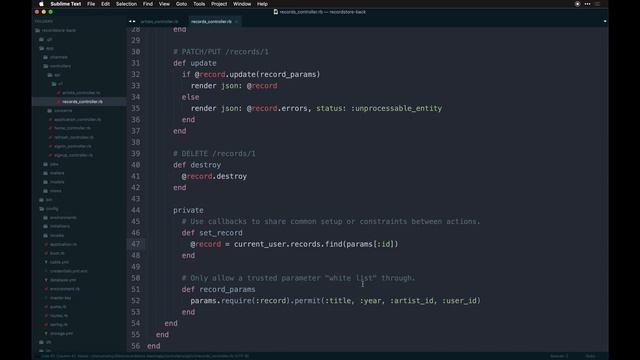Open the Selection menu
The width and height of the screenshot is (640, 360).
126,4
